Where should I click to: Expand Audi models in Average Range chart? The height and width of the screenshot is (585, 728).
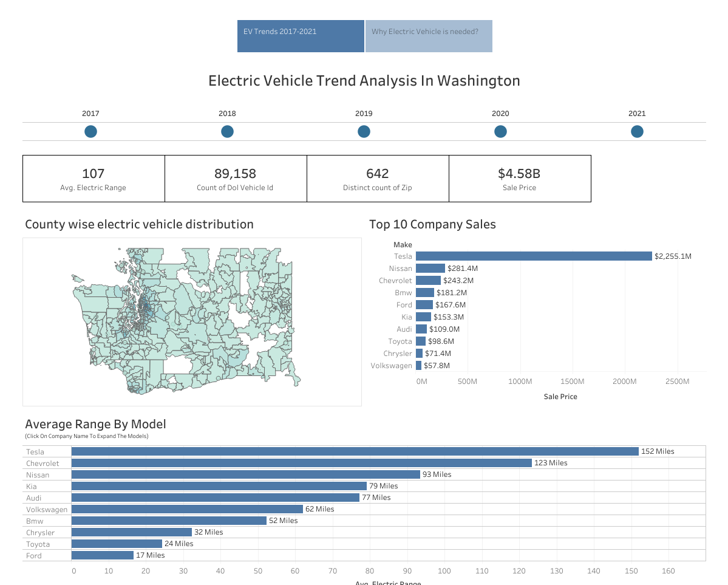(x=33, y=498)
